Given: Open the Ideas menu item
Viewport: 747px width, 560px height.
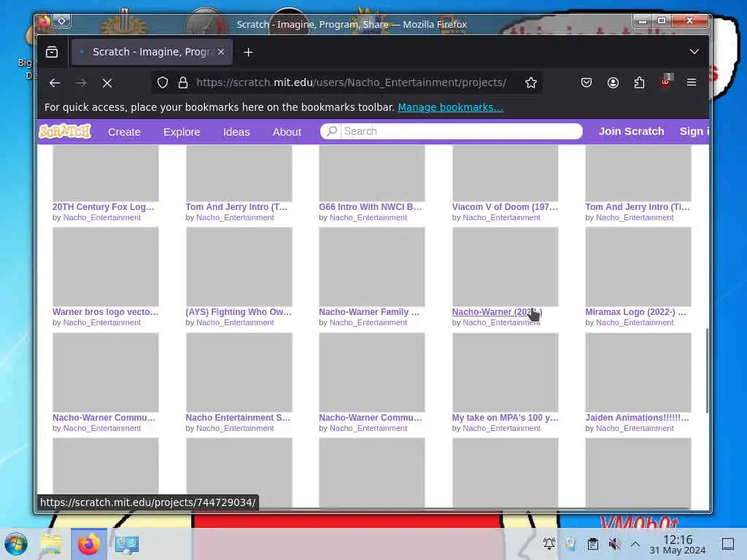Looking at the screenshot, I should [236, 132].
